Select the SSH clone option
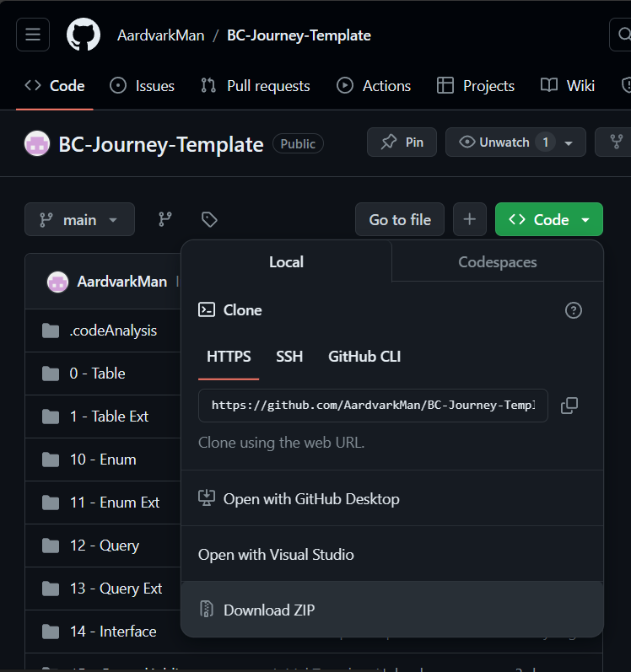This screenshot has width=631, height=672. (289, 357)
